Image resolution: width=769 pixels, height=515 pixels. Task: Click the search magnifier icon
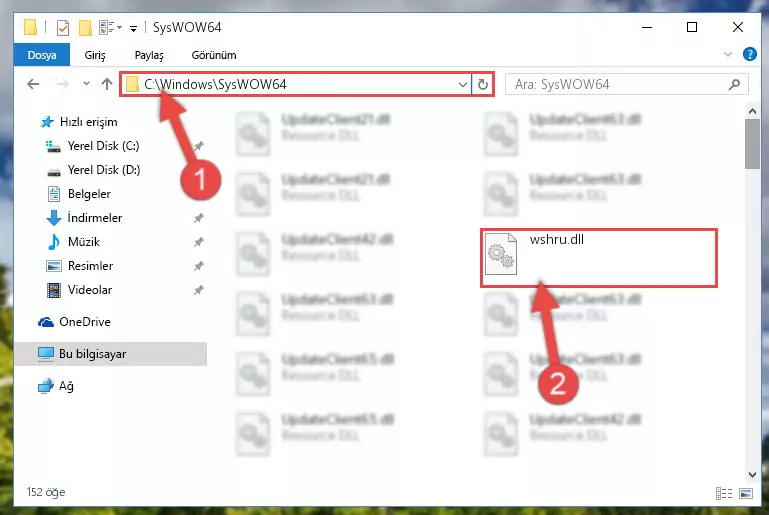[x=734, y=84]
